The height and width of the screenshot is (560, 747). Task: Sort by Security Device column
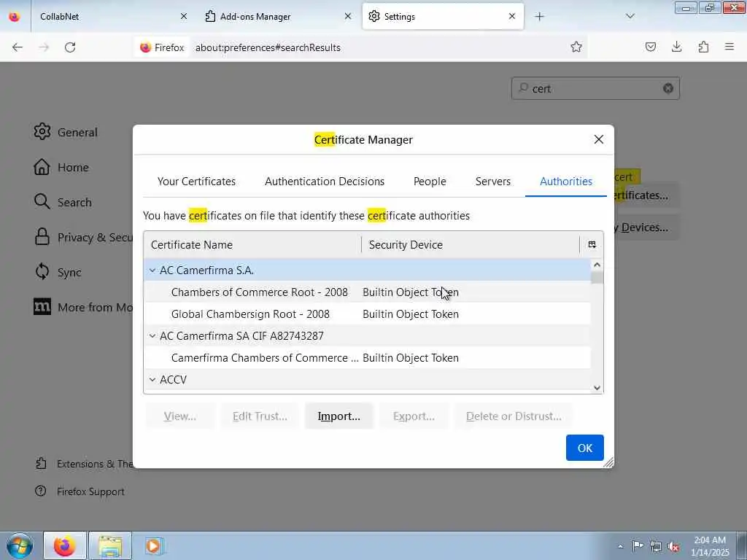pos(471,245)
